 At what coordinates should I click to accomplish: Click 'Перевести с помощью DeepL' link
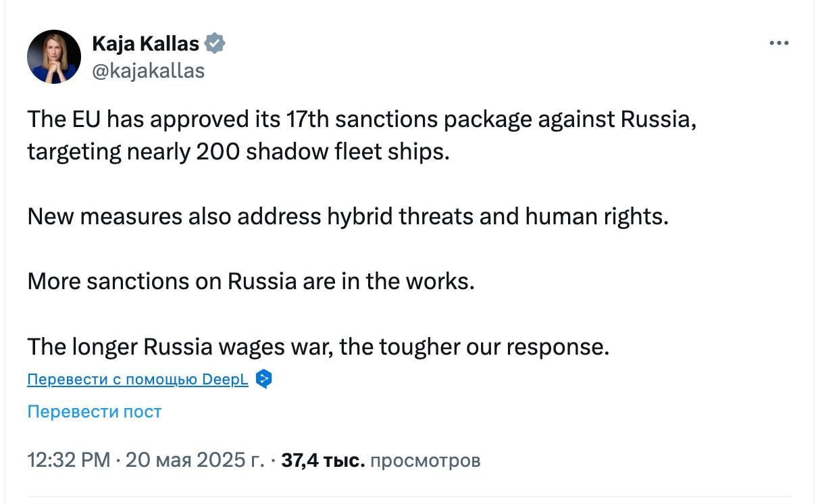pos(138,380)
